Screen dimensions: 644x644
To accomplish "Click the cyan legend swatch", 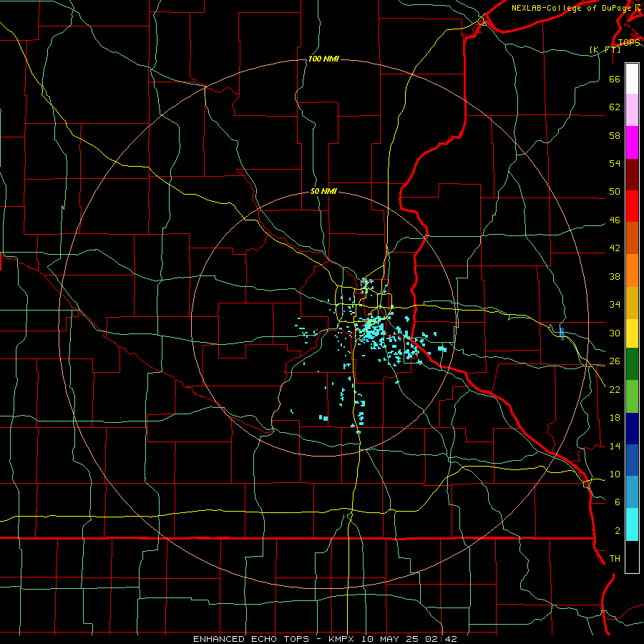I will [632, 525].
